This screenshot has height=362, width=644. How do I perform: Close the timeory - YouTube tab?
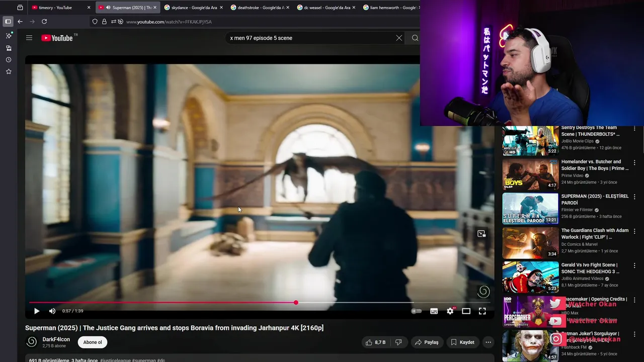pyautogui.click(x=89, y=8)
